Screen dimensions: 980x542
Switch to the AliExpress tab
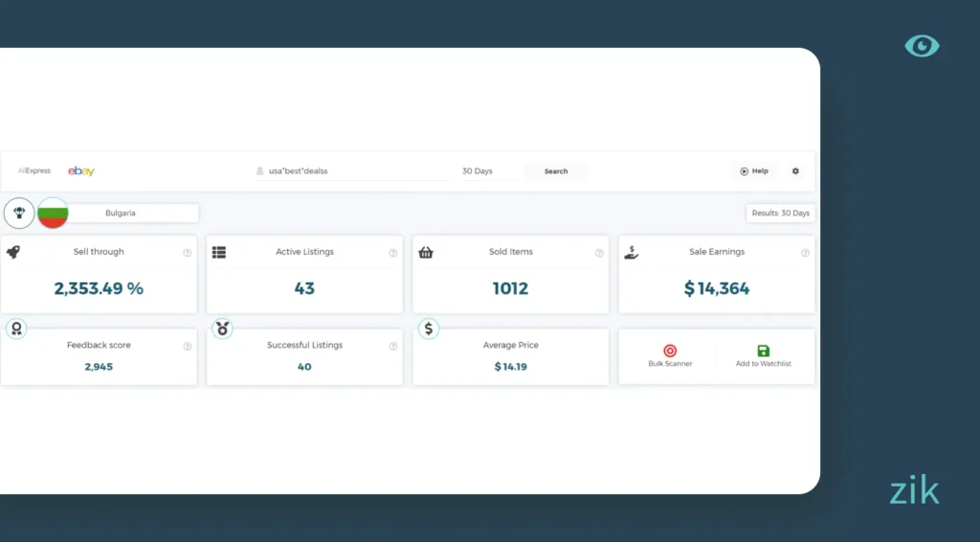(x=34, y=171)
